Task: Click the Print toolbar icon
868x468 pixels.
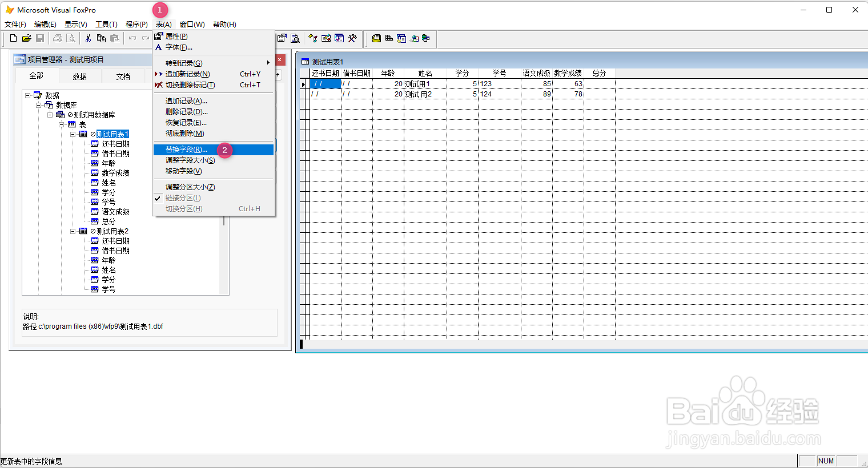Action: pos(57,38)
